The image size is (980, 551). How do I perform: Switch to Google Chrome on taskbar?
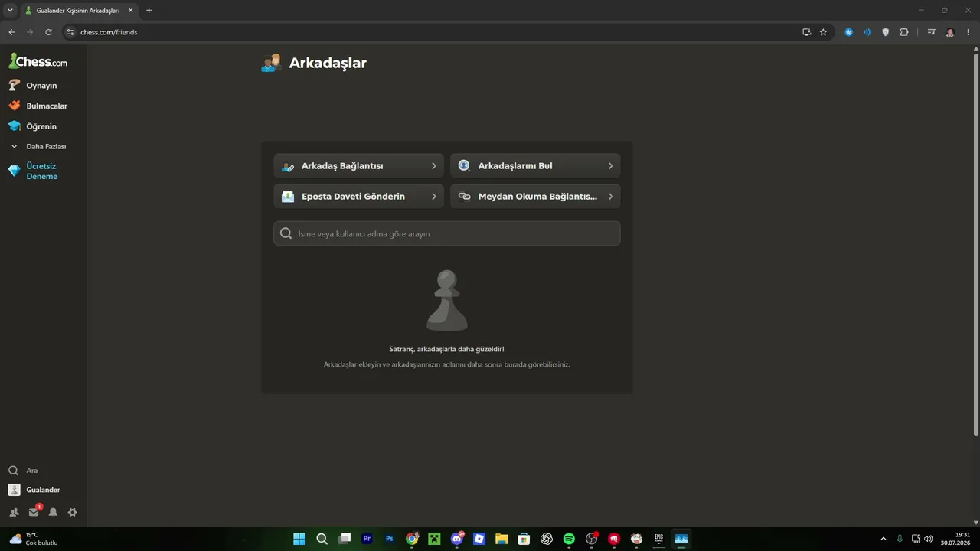tap(412, 539)
